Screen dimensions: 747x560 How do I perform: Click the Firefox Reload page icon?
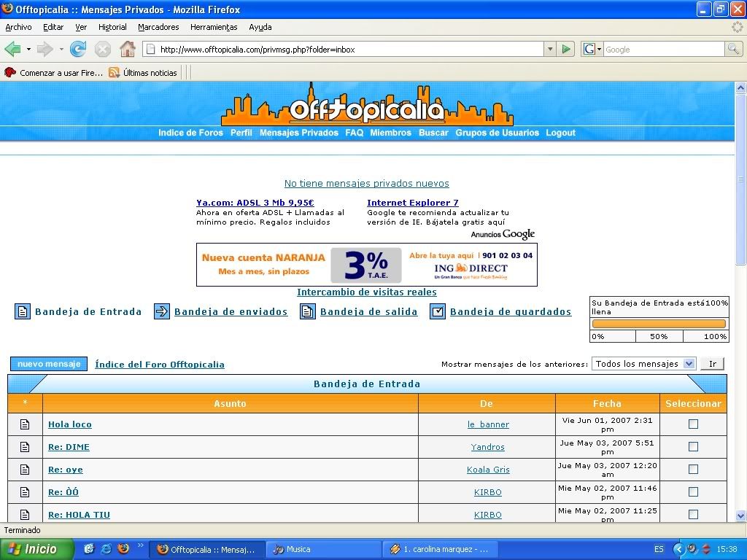tap(78, 50)
